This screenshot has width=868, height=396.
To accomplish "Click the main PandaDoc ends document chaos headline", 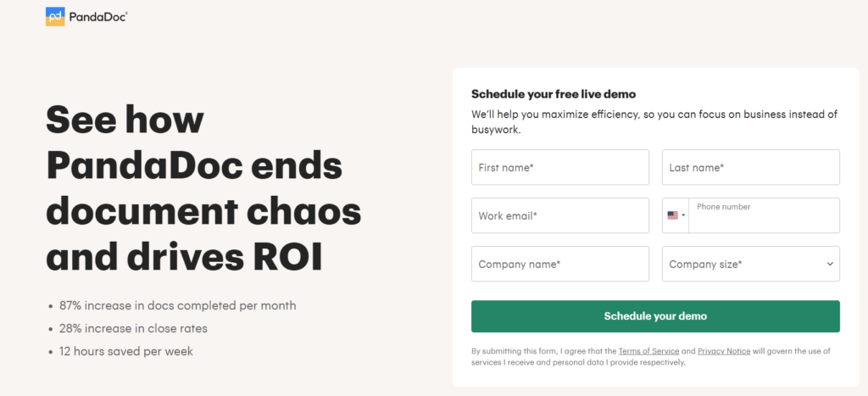I will coord(203,189).
